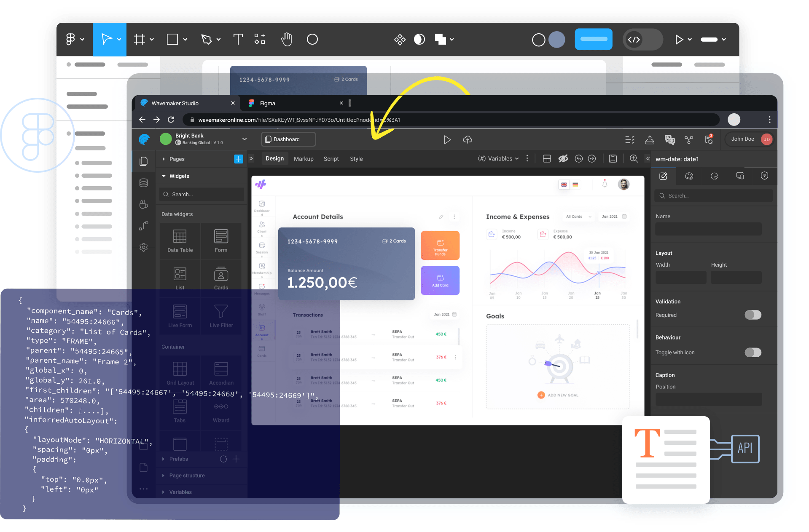
Task: Switch to the Markup tab
Action: [x=304, y=159]
